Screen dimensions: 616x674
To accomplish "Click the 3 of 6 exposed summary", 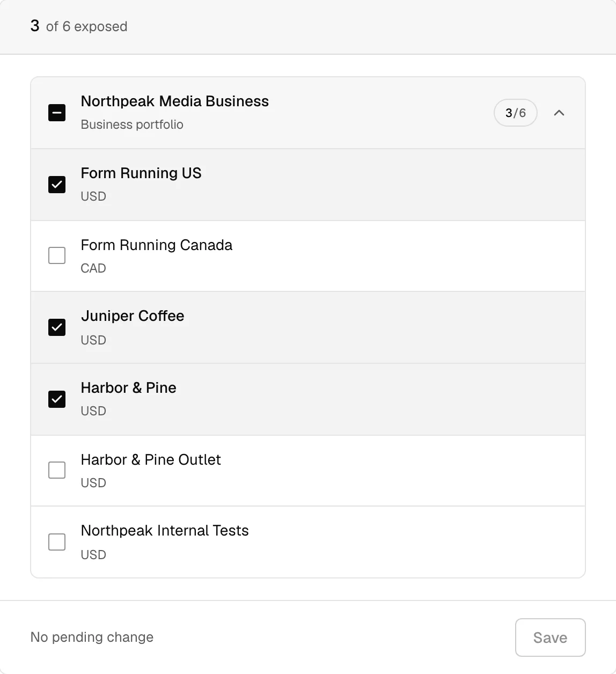I will [79, 26].
